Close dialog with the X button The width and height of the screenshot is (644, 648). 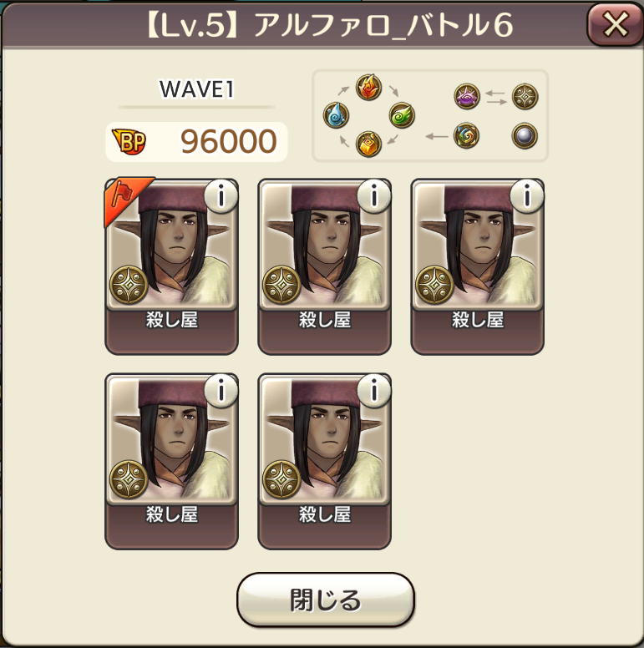click(x=615, y=25)
